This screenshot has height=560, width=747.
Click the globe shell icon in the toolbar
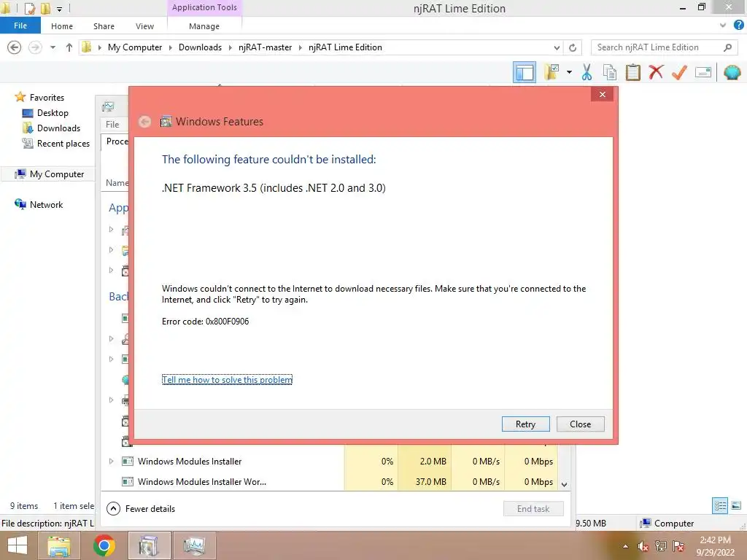(x=732, y=73)
